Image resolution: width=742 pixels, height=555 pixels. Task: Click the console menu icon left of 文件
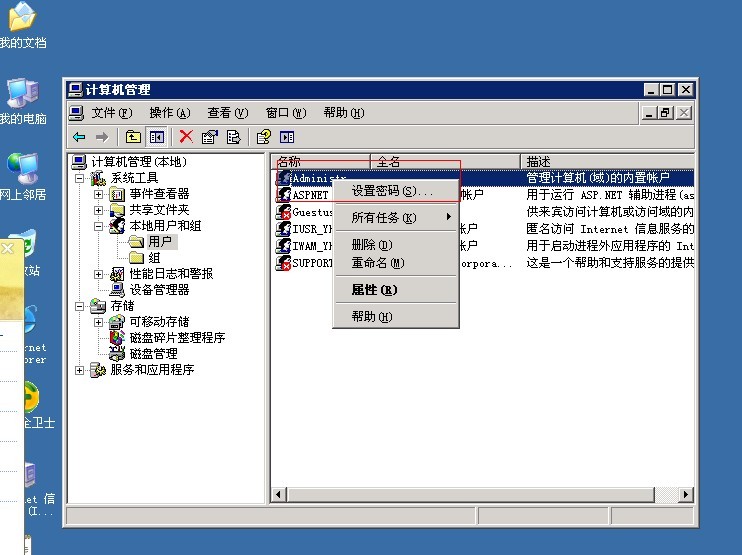(x=76, y=113)
